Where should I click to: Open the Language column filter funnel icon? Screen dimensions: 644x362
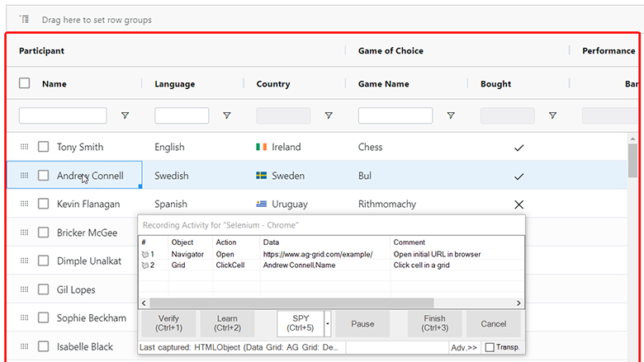coord(227,115)
